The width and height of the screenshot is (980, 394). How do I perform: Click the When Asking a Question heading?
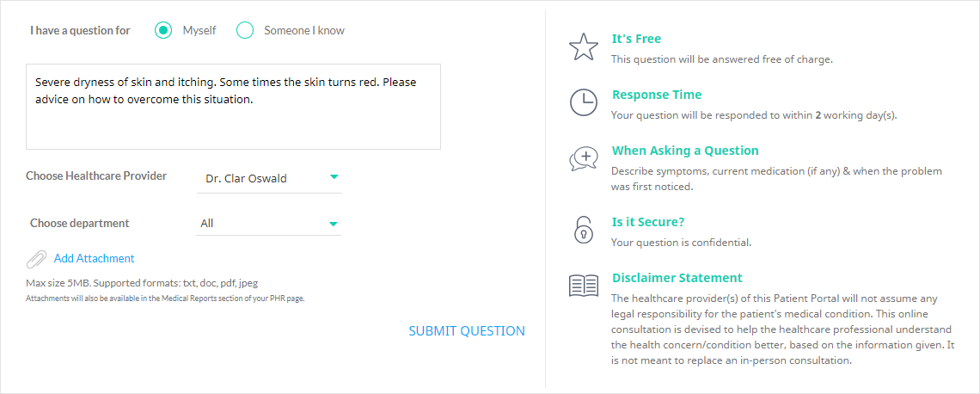point(685,151)
